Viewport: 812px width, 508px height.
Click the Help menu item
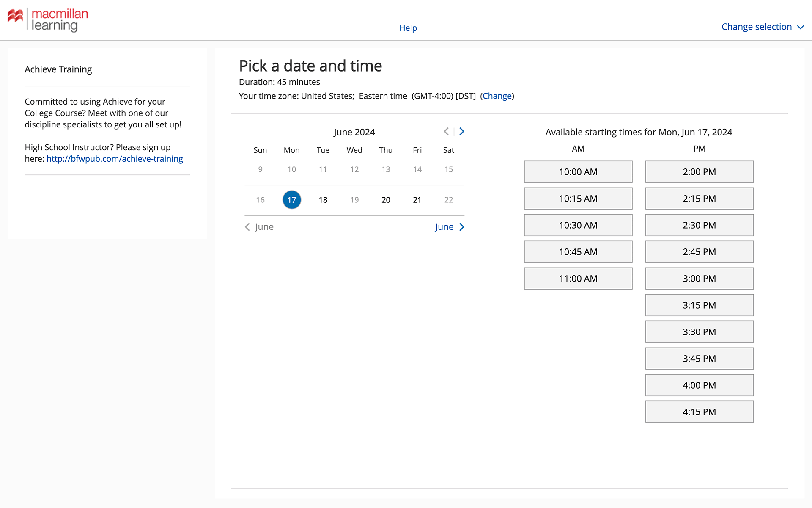click(407, 28)
